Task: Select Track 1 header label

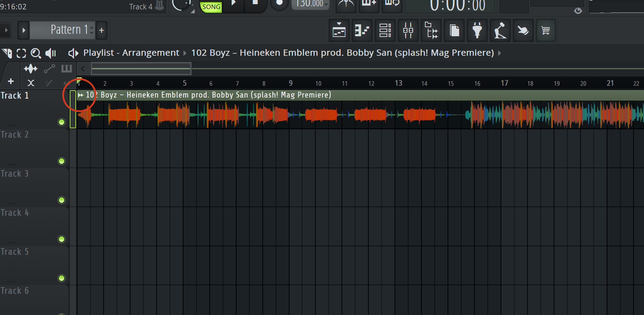Action: click(15, 95)
